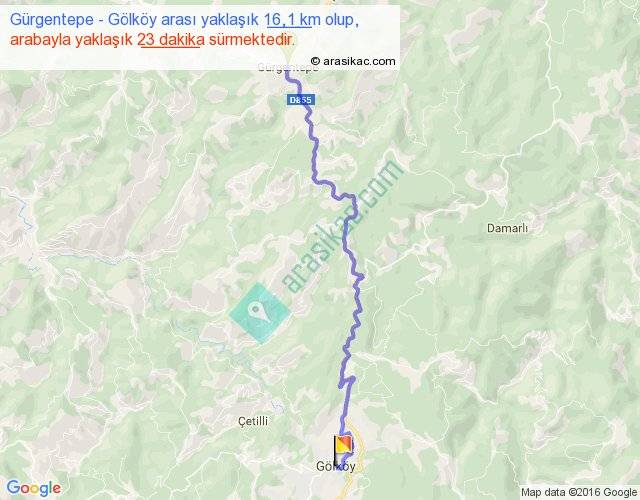
Task: Select the Damarlı place label
Action: click(x=507, y=228)
